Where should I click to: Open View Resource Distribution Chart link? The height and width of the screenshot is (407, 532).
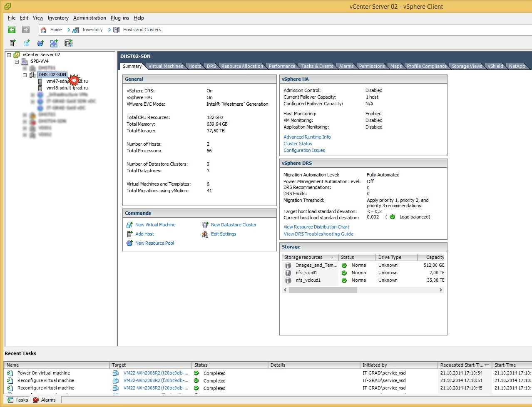tap(316, 227)
